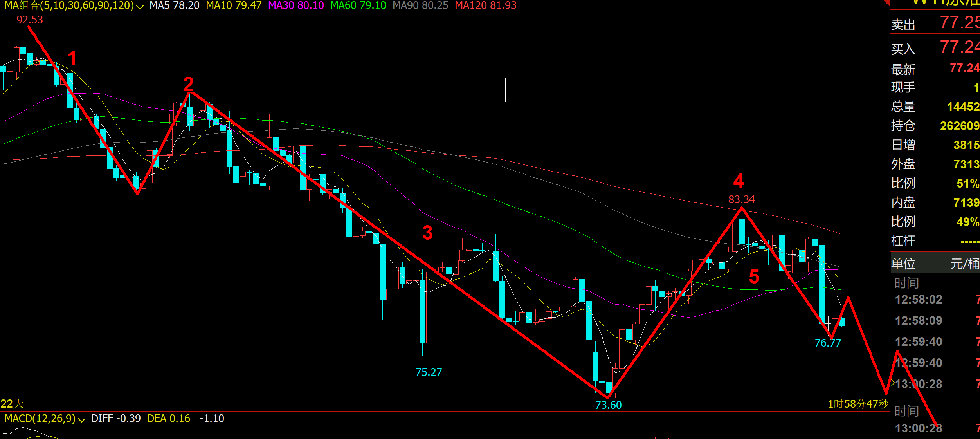The width and height of the screenshot is (980, 439).
Task: Click the 卖出 price 77.25
Action: (960, 23)
